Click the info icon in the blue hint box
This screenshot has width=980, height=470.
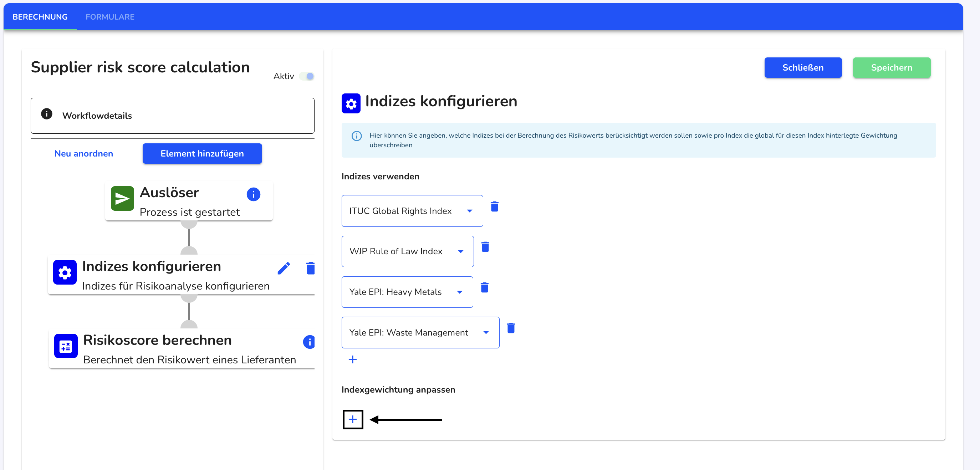click(357, 136)
